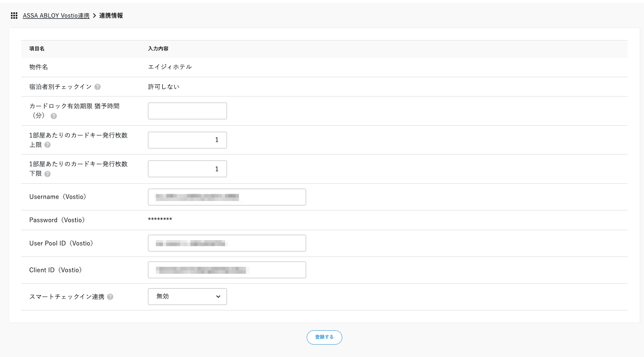644x357 pixels.
Task: Focus the Client ID (Vostio) input
Action: click(227, 270)
